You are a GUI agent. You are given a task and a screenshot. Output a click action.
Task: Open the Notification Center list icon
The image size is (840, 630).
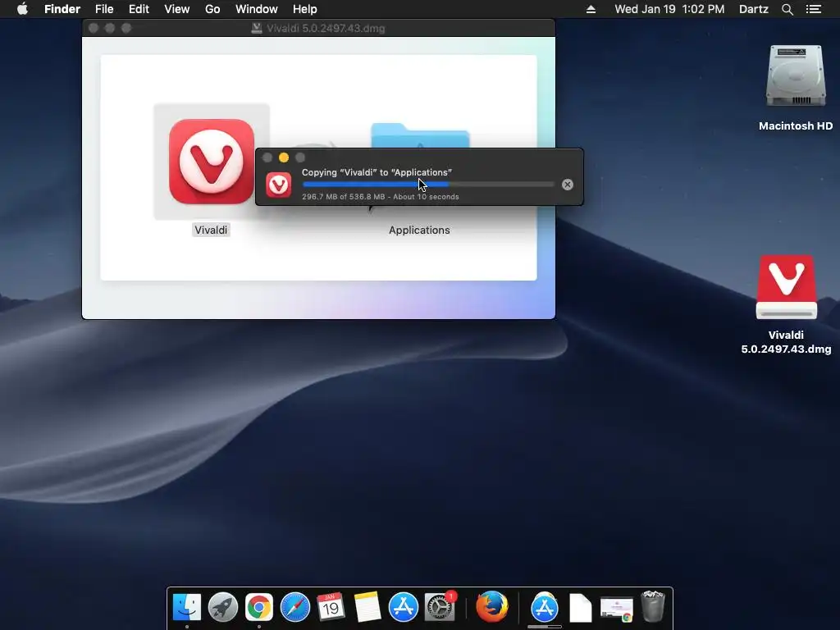(814, 9)
